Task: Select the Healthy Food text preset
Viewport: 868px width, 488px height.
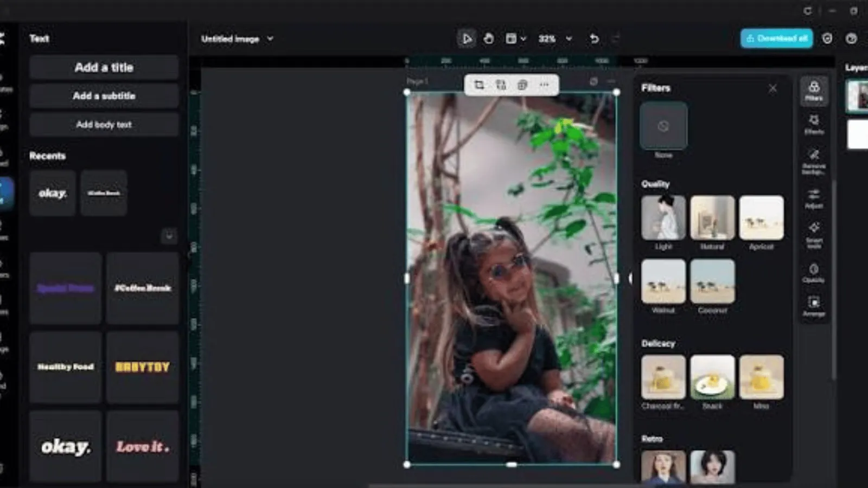Action: click(x=66, y=367)
